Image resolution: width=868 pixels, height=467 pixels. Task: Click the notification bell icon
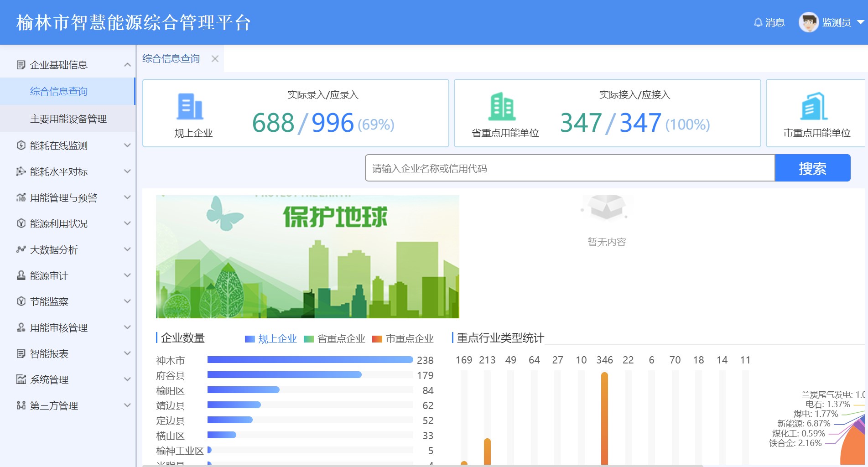pos(758,22)
